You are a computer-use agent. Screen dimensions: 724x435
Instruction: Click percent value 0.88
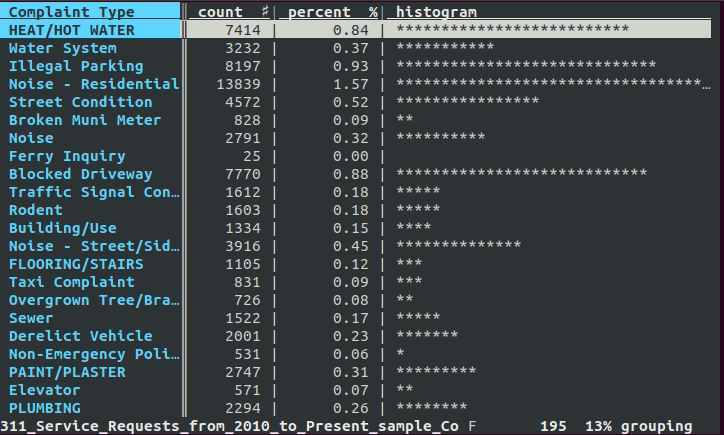[351, 174]
